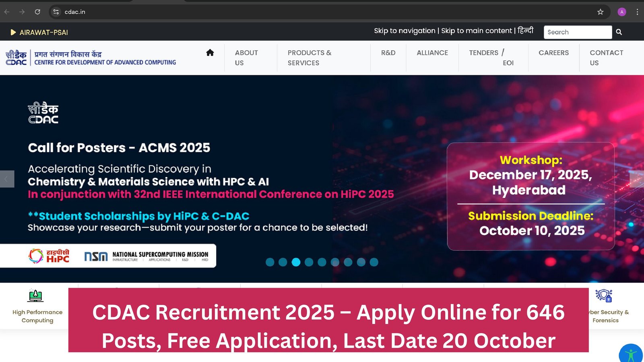644x362 pixels.
Task: Select the last carousel slide dot
Action: click(x=374, y=262)
